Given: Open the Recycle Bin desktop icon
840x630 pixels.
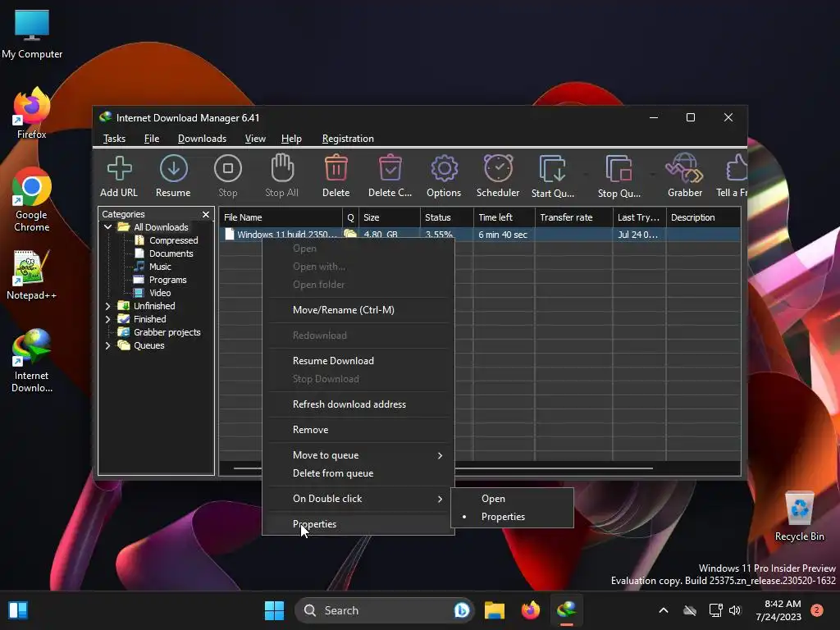Looking at the screenshot, I should (x=799, y=517).
